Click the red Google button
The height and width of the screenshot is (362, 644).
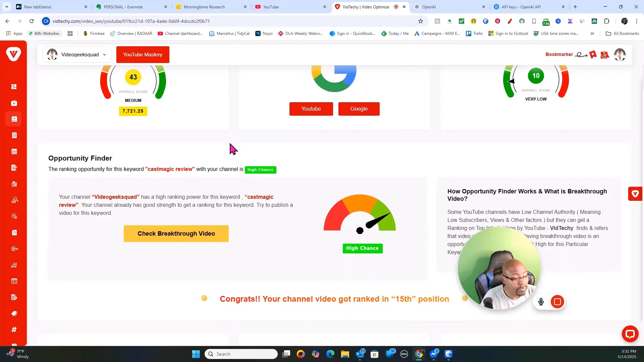point(359,109)
